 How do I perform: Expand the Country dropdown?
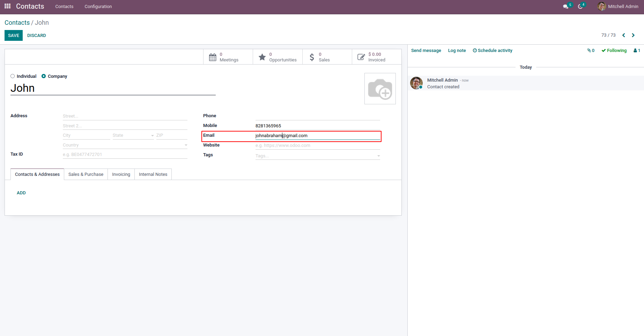tap(186, 145)
